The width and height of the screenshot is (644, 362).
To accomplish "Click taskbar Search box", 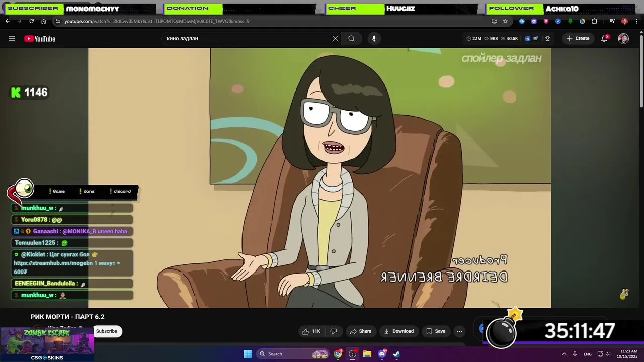I will pyautogui.click(x=293, y=354).
